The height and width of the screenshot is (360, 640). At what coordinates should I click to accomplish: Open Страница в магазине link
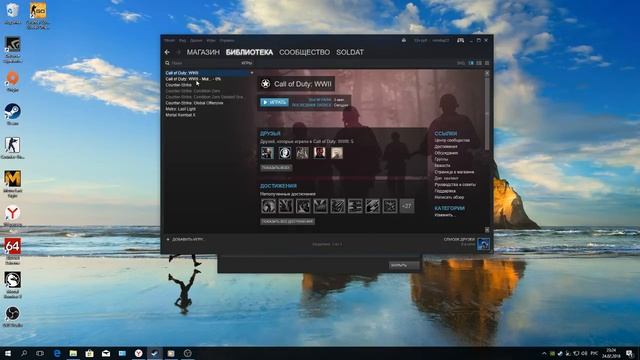tap(454, 172)
